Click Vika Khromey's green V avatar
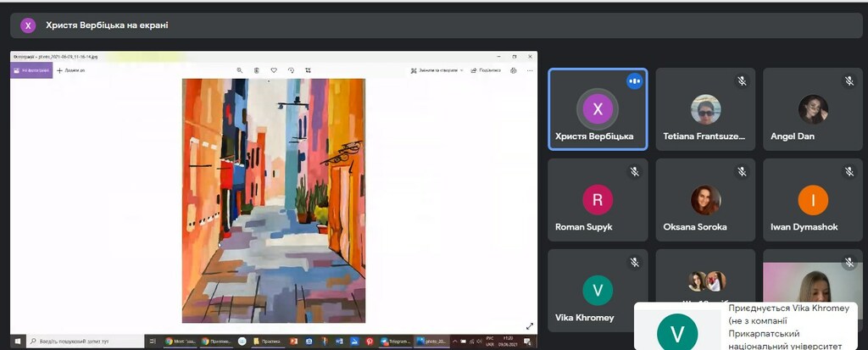Image resolution: width=868 pixels, height=350 pixels. [598, 290]
